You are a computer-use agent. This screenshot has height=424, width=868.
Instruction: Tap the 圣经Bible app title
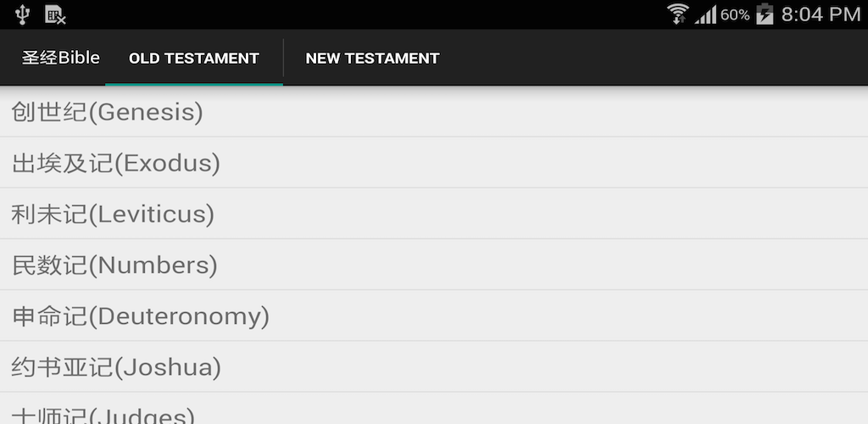pos(61,58)
